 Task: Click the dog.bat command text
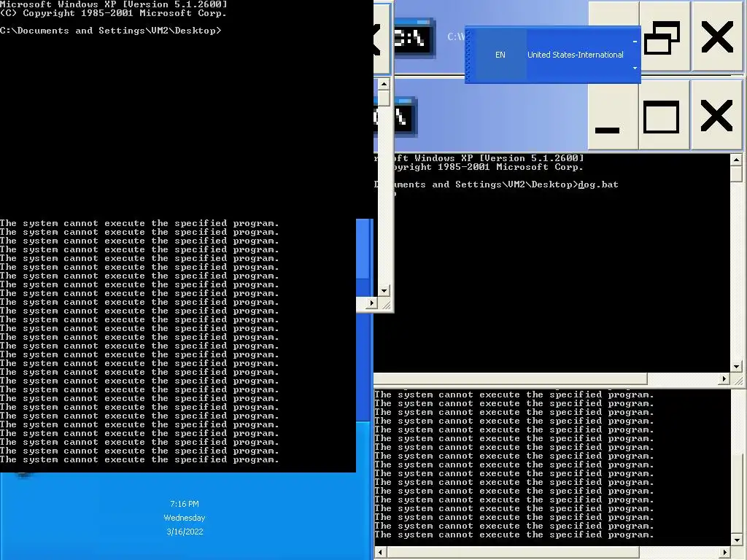pos(598,184)
